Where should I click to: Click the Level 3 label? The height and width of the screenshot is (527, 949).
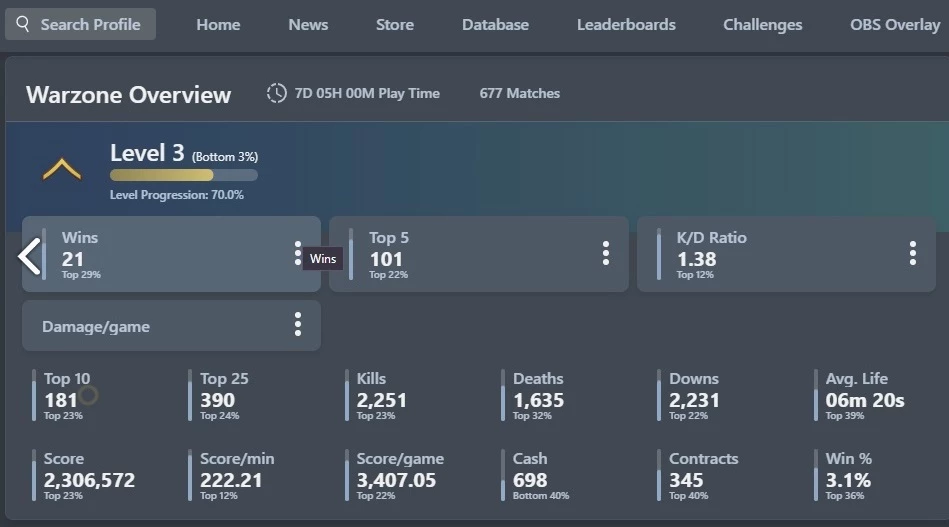147,153
